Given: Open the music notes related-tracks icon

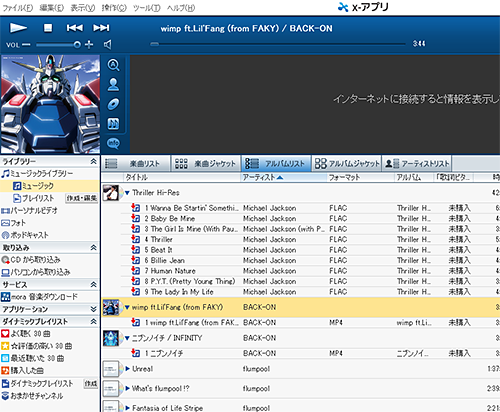Looking at the screenshot, I should coord(113,124).
